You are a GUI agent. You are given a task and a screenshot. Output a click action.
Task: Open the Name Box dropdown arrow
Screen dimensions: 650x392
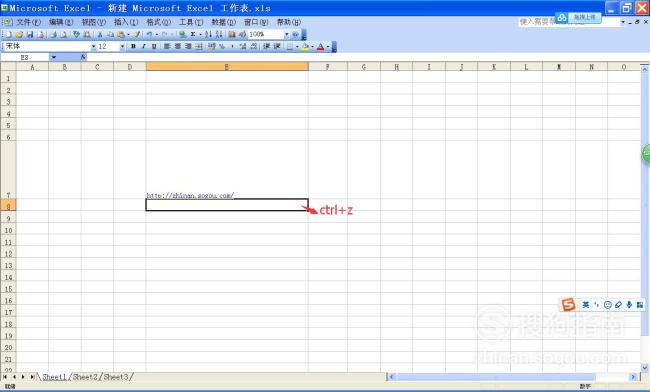click(x=53, y=57)
